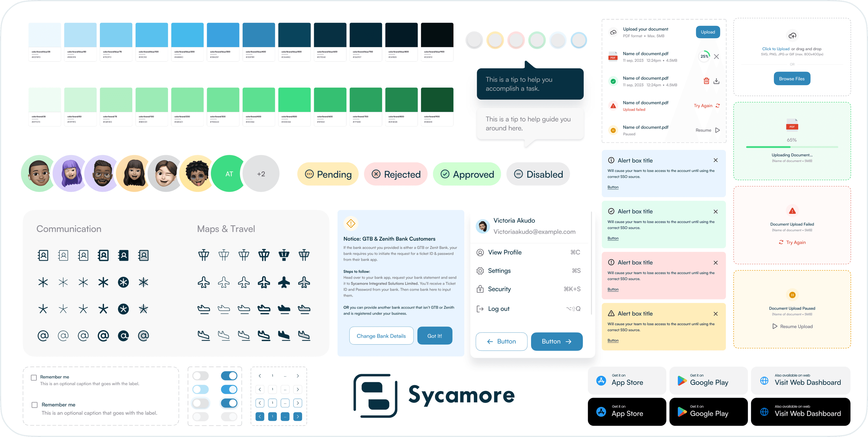868x437 pixels.
Task: Select the solid filled contact book icon
Action: click(x=123, y=255)
